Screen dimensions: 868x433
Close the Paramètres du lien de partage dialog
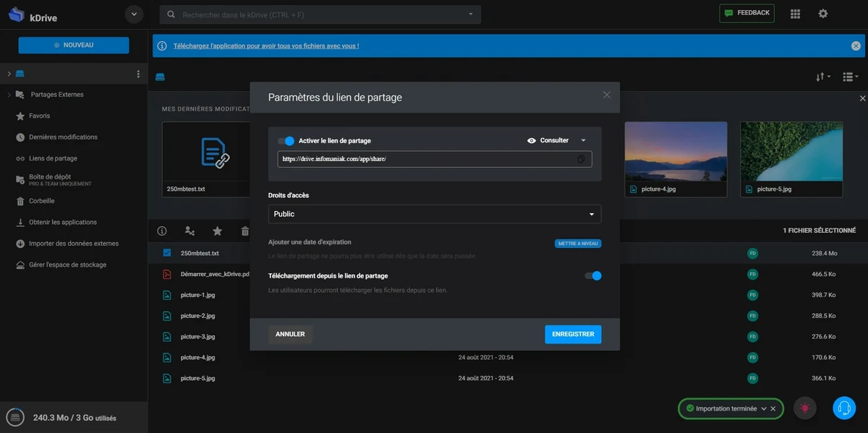pyautogui.click(x=607, y=95)
